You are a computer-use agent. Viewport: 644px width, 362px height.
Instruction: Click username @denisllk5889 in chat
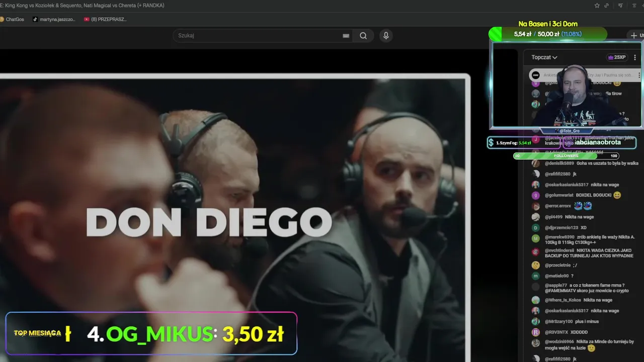tap(559, 163)
